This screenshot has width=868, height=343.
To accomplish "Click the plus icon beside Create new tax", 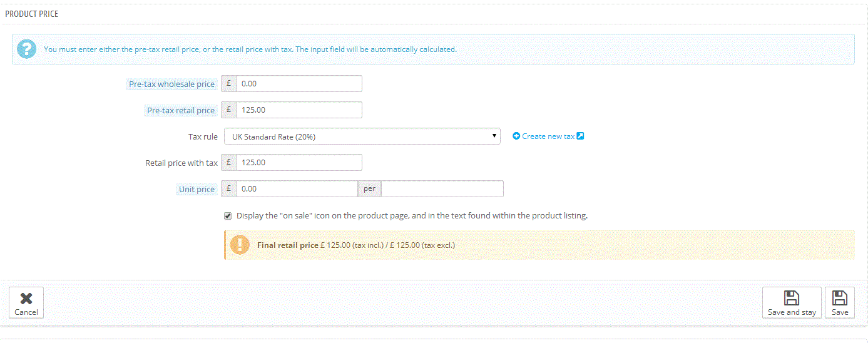I will pyautogui.click(x=516, y=136).
